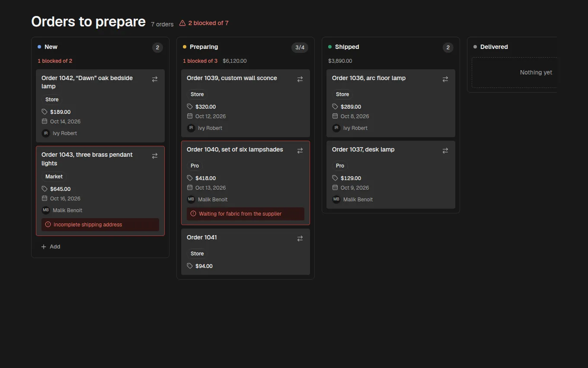Image resolution: width=588 pixels, height=368 pixels.
Task: Click move arrows on Order 1040 card
Action: click(x=300, y=151)
